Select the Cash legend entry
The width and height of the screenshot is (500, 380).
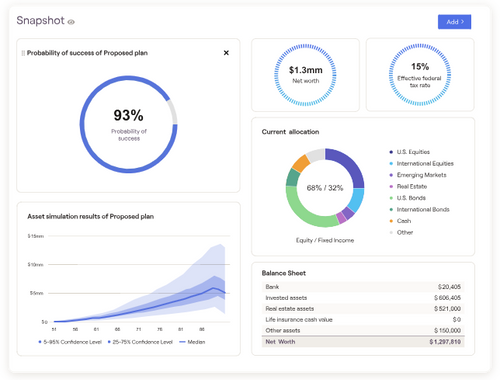pos(400,221)
